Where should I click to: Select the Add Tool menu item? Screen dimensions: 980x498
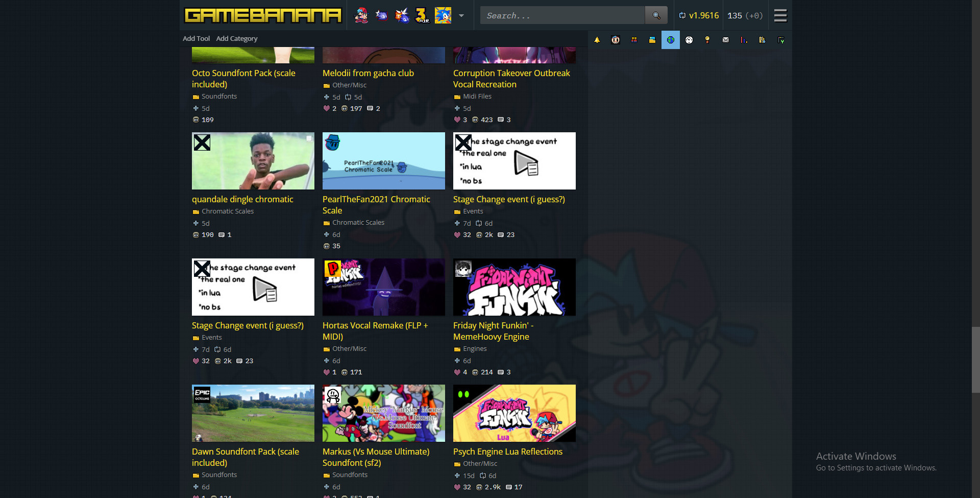196,38
